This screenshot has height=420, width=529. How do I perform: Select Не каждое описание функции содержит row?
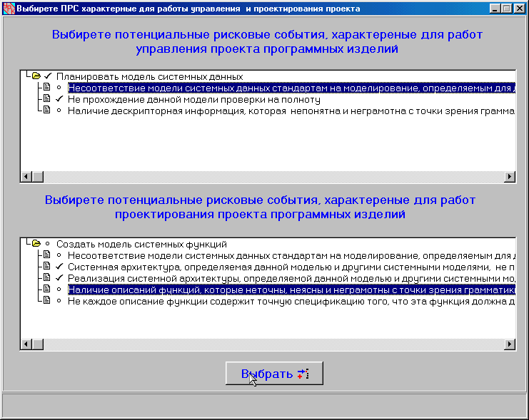coord(291,302)
